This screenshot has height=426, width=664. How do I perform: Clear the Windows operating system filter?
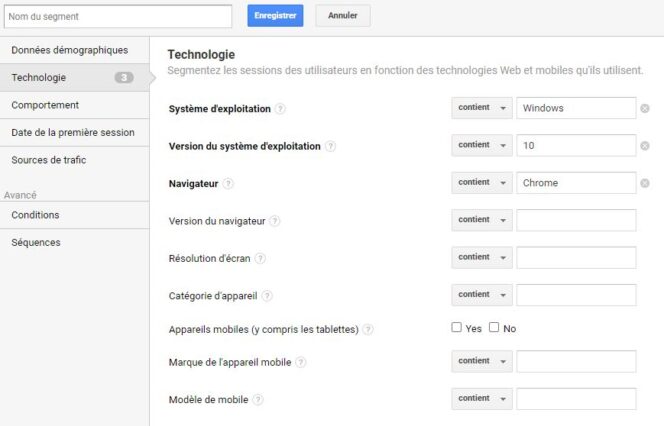[x=645, y=108]
